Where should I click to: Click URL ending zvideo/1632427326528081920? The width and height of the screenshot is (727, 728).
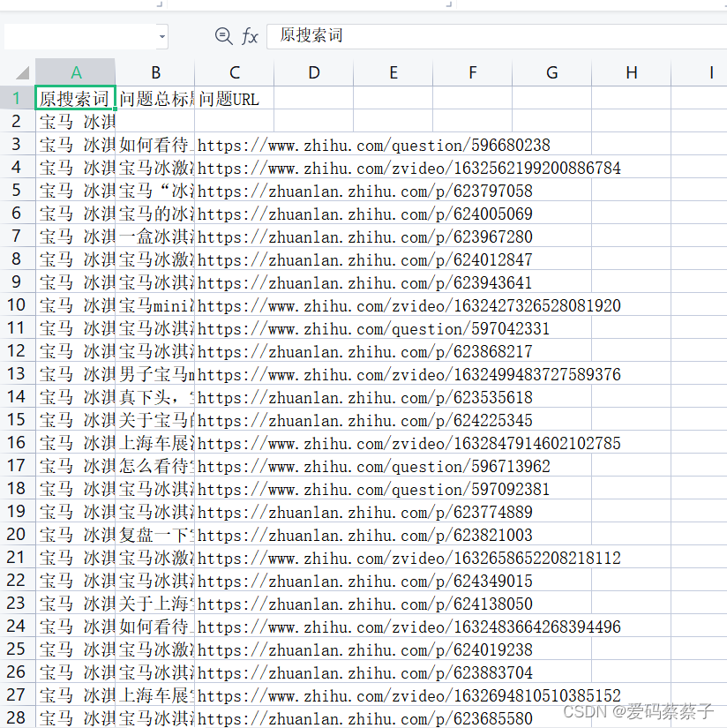click(x=409, y=305)
